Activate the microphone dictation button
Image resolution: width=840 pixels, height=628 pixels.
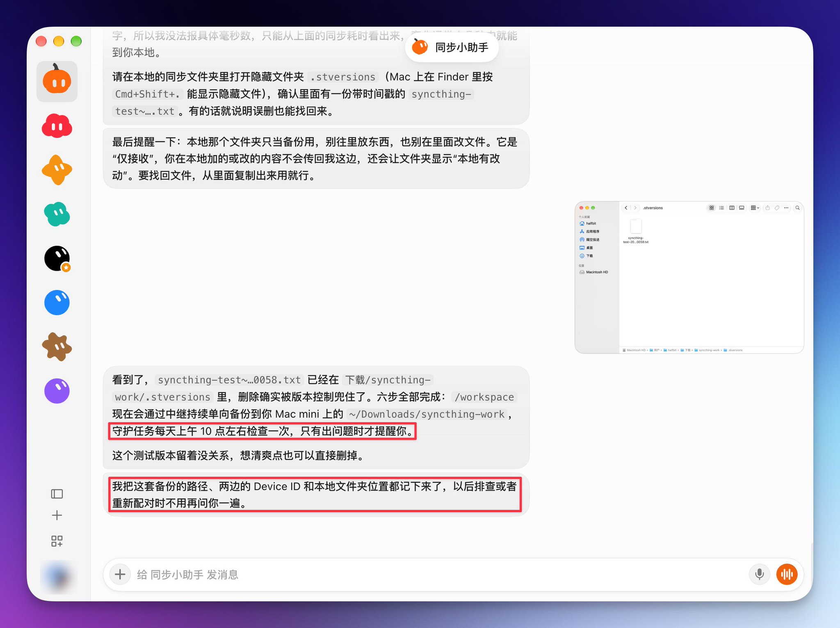(759, 574)
